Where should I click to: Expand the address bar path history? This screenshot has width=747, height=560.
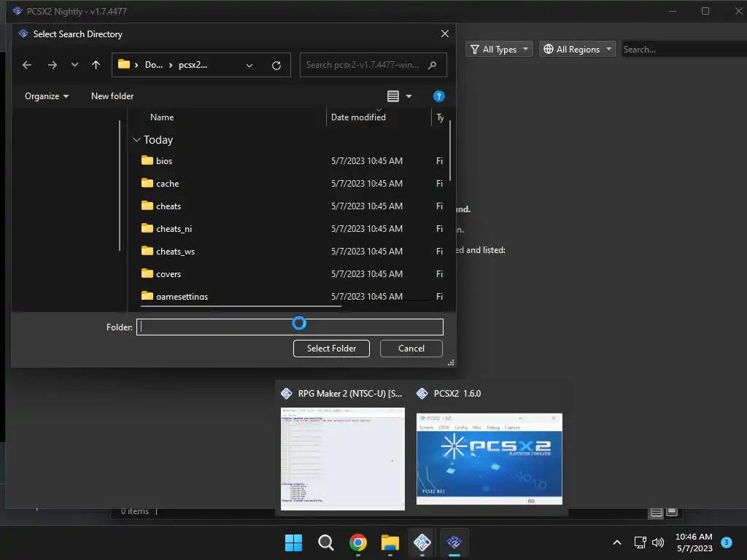pos(249,65)
